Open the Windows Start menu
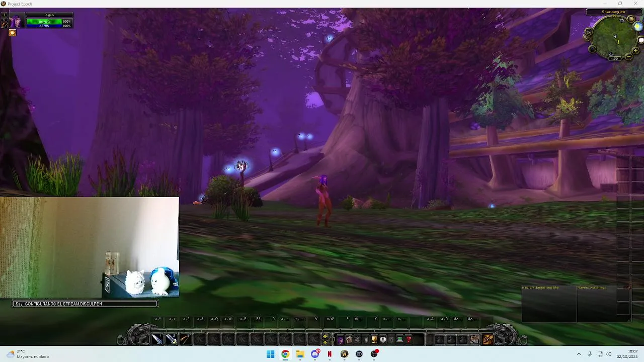The height and width of the screenshot is (362, 644). click(270, 354)
